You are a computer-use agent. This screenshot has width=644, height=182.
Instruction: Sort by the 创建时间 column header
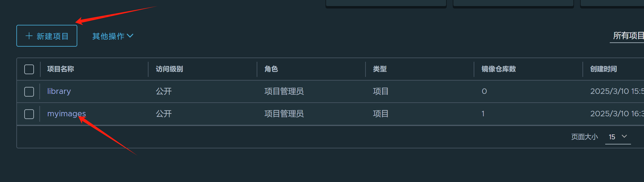coord(603,69)
